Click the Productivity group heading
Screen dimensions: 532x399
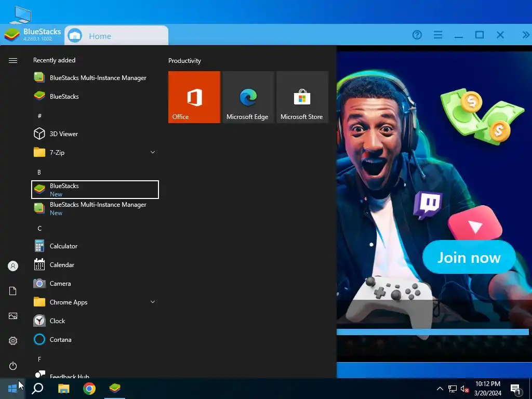point(184,61)
